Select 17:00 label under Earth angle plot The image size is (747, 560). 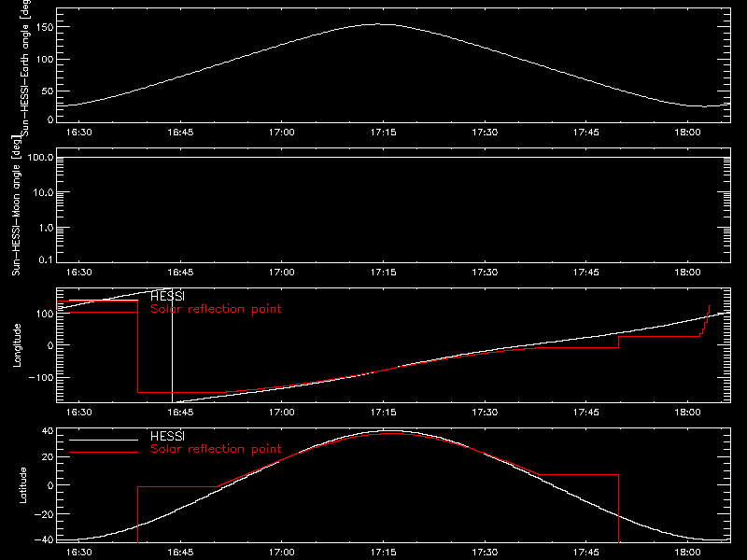tap(282, 133)
